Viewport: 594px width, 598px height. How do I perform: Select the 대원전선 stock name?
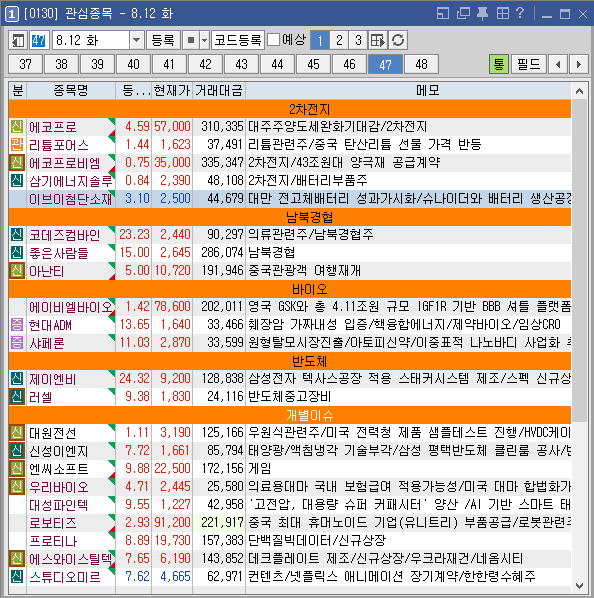click(x=53, y=433)
